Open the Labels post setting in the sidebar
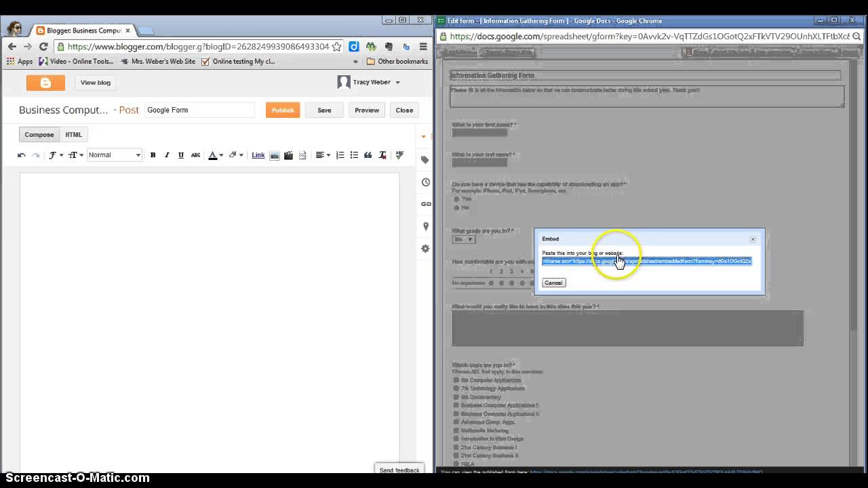 [x=425, y=160]
